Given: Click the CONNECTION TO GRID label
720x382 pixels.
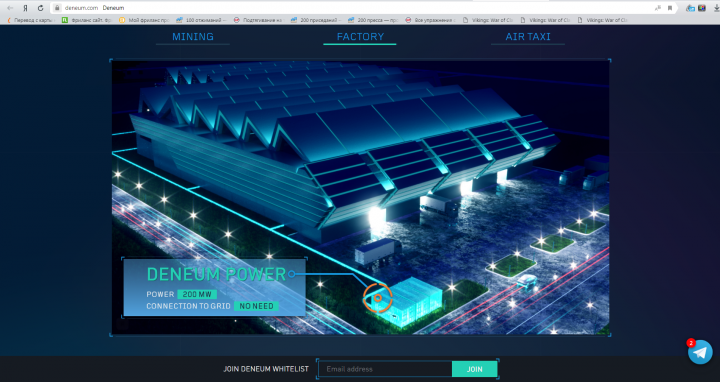Looking at the screenshot, I should pos(188,306).
